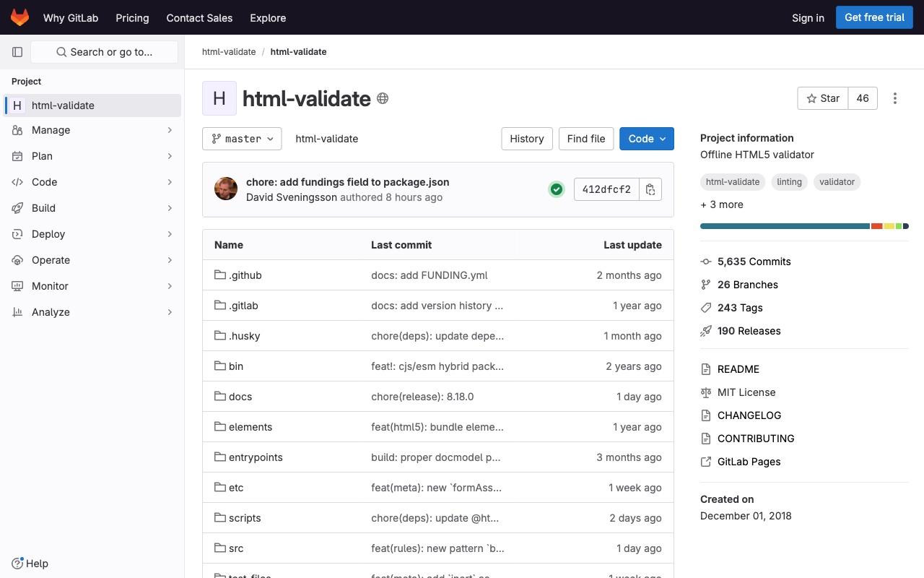Click the docs folder icon
Image resolution: width=924 pixels, height=578 pixels.
pos(220,396)
